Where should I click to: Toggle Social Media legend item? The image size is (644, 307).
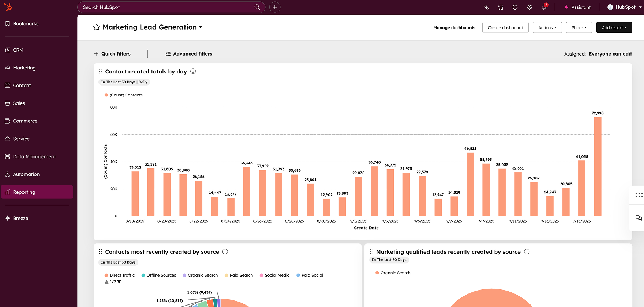[x=274, y=275]
